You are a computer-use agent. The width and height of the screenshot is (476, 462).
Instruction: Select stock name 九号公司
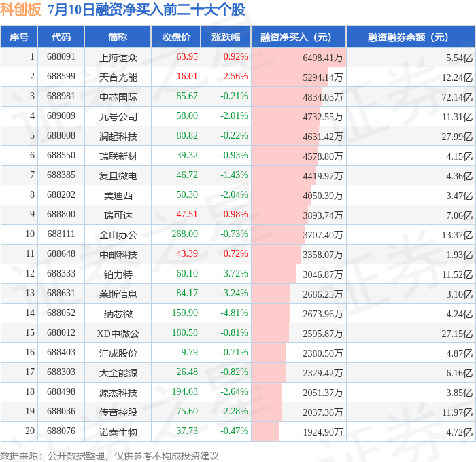point(118,116)
